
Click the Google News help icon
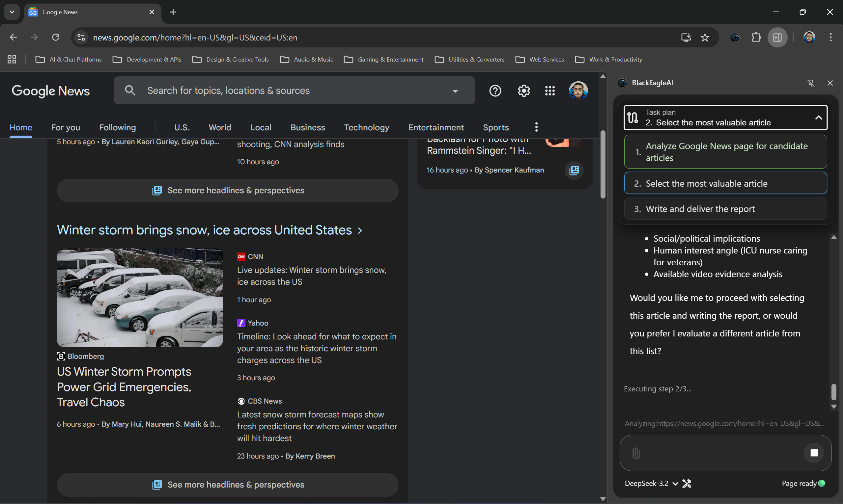tap(495, 90)
